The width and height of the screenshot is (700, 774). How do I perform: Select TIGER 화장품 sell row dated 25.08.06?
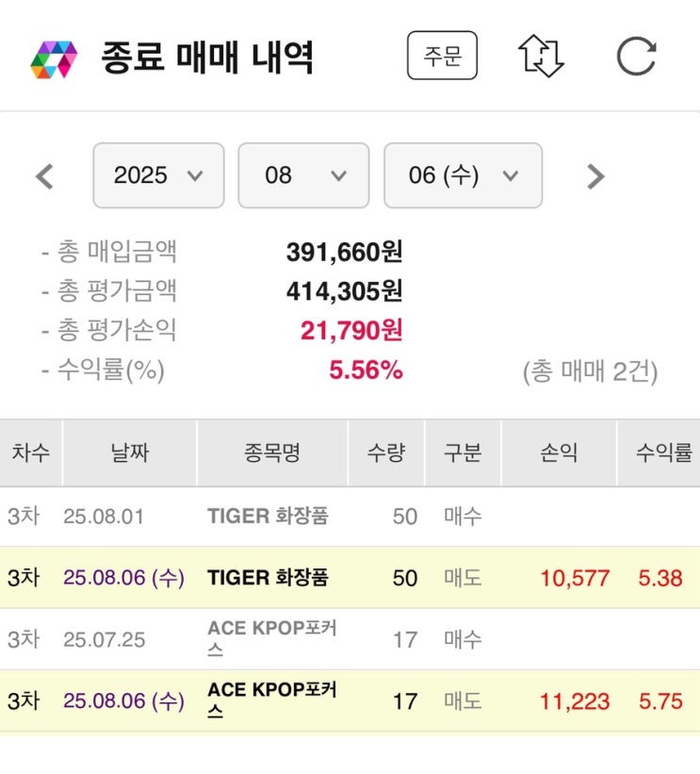[268, 578]
